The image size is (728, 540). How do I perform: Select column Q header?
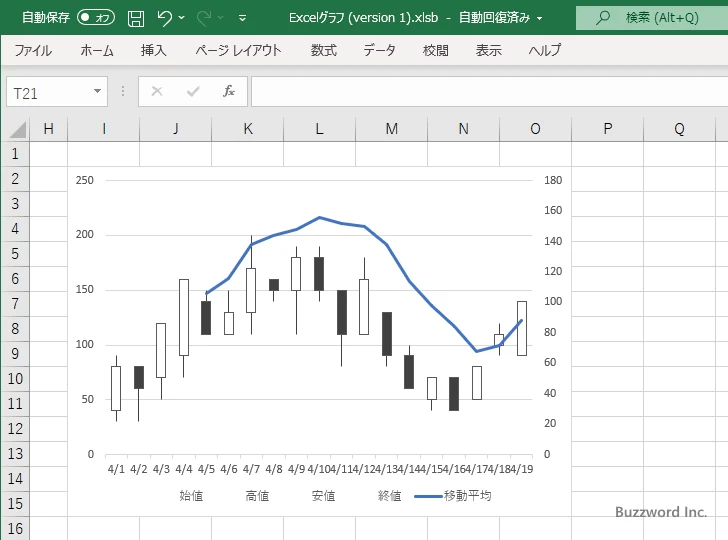tap(679, 129)
